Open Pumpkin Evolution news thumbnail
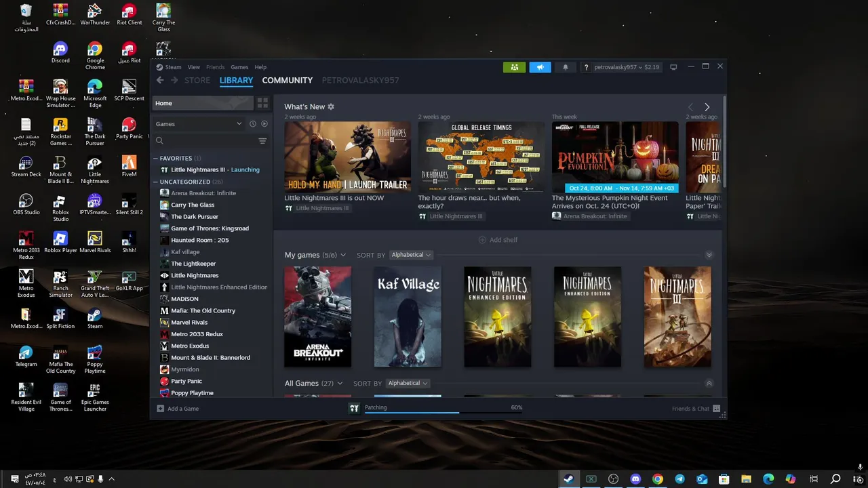 coord(615,157)
